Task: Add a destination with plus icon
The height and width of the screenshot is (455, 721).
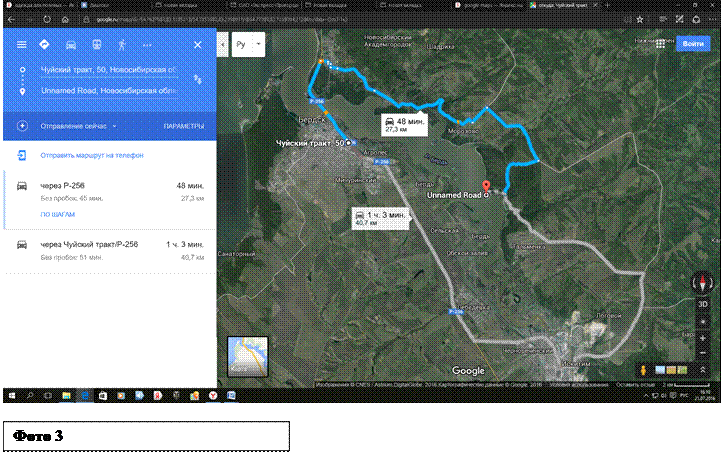Action: (21, 126)
